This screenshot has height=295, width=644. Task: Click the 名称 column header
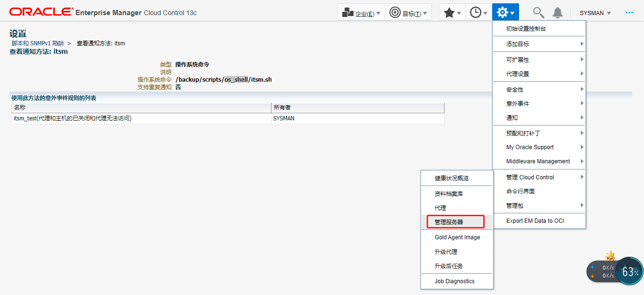coord(141,108)
